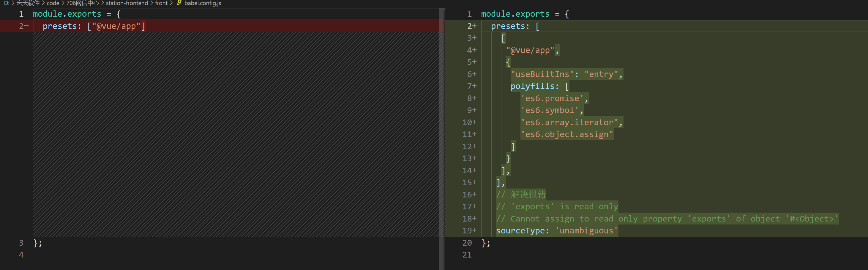Click the front breadcrumb segment
Image resolution: width=868 pixels, height=270 pixels.
161,3
